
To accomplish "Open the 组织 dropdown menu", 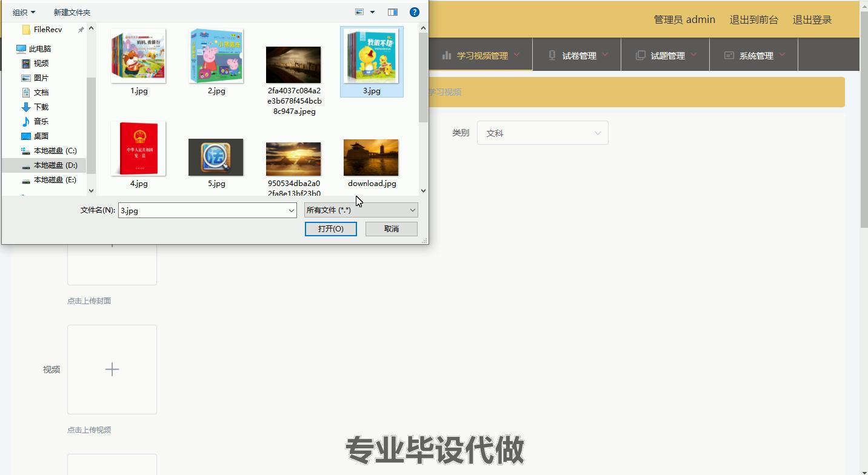I will 24,12.
